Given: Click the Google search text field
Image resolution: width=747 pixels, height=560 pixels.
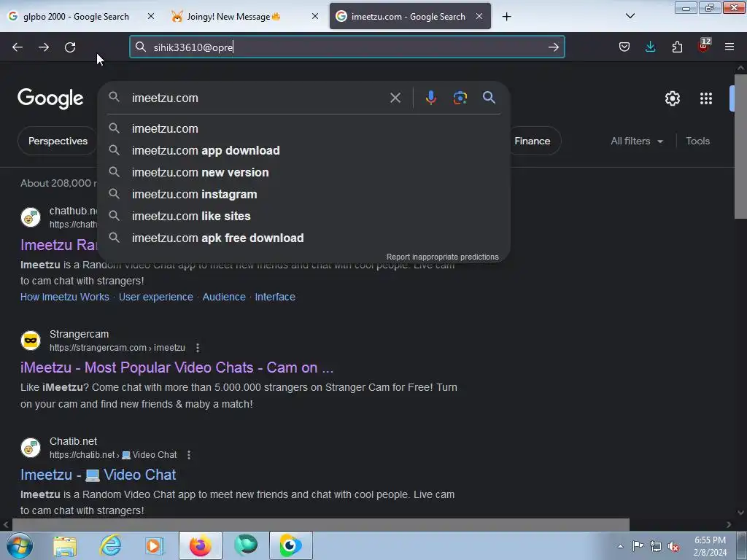Looking at the screenshot, I should coord(258,98).
